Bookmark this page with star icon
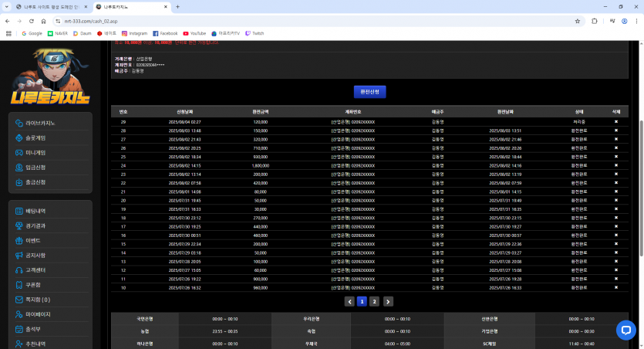The image size is (644, 349). pyautogui.click(x=578, y=21)
